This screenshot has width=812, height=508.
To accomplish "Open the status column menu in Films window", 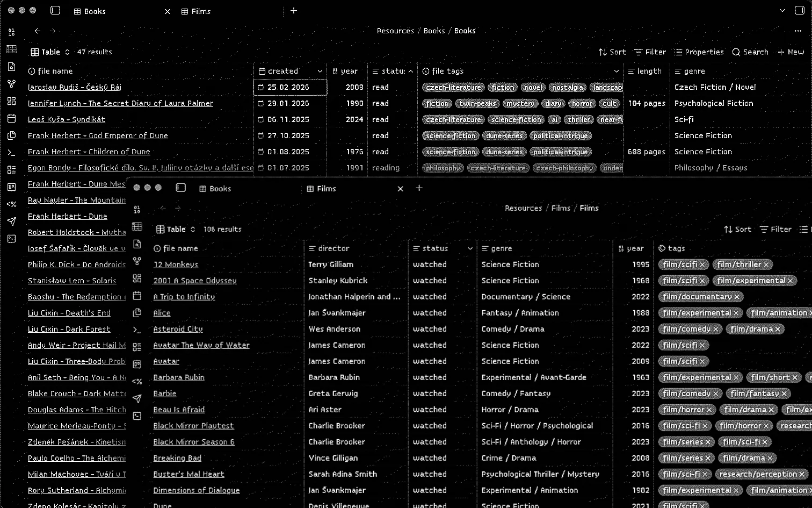I will [470, 248].
